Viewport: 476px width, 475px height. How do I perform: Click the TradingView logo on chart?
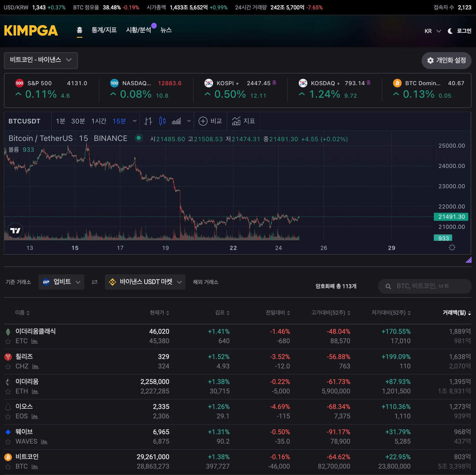(x=15, y=231)
